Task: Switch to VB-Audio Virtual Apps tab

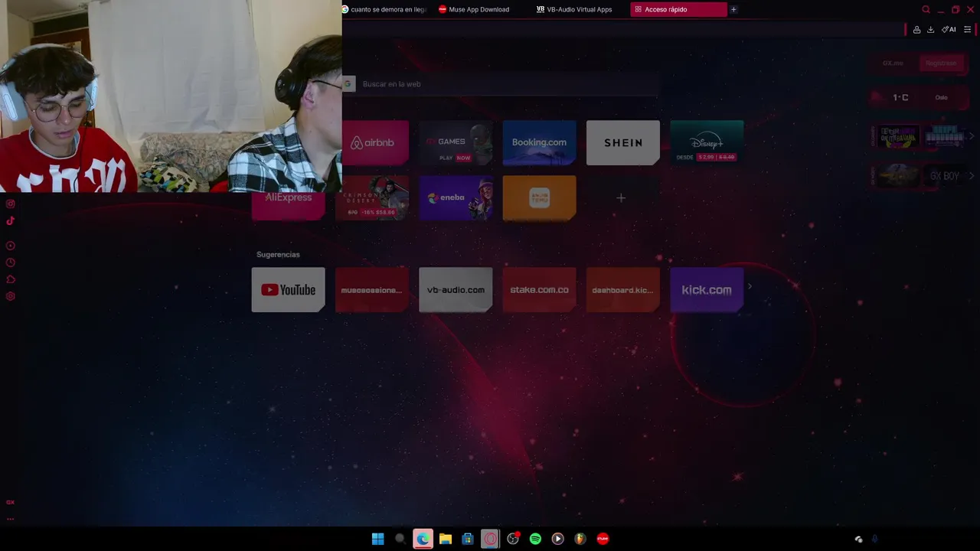Action: click(x=580, y=9)
